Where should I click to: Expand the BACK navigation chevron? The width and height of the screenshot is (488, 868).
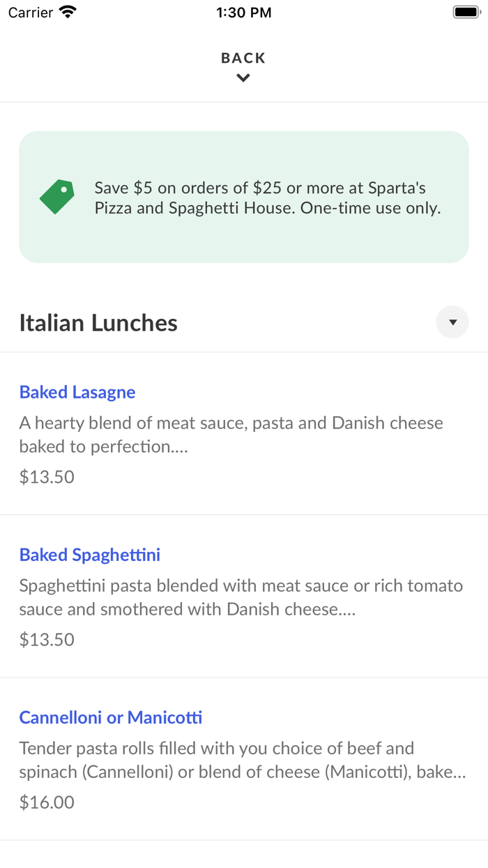[243, 77]
